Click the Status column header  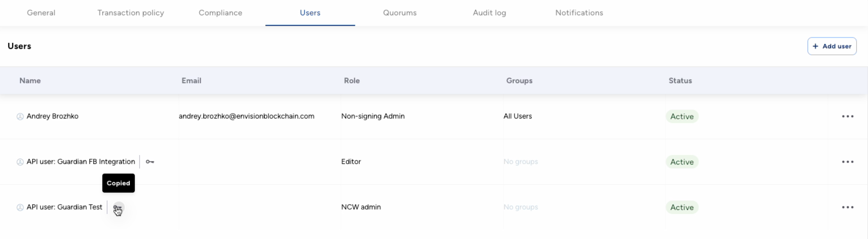[680, 81]
